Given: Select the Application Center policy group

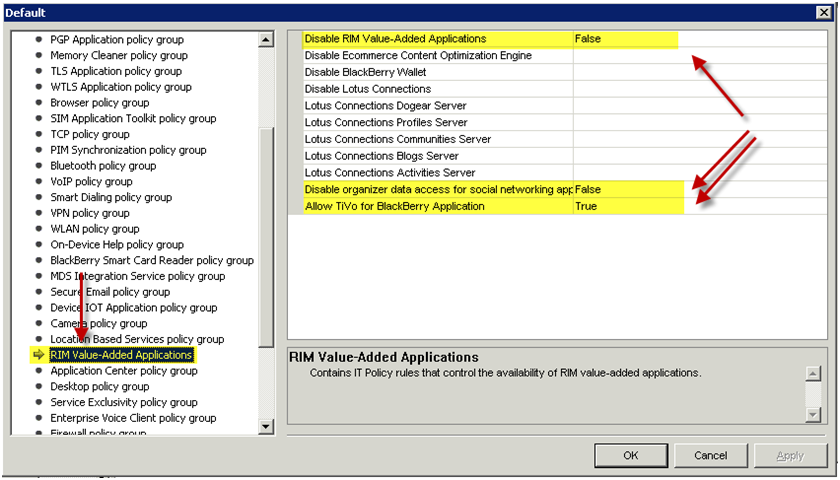Looking at the screenshot, I should (124, 371).
